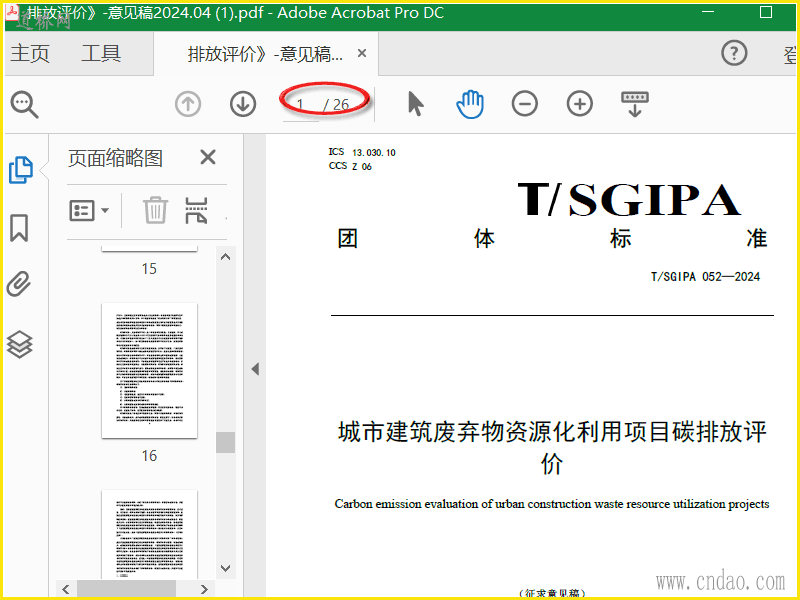Screen dimensions: 800x600
Task: Open page thumbnails sidebar icon
Action: (x=21, y=169)
